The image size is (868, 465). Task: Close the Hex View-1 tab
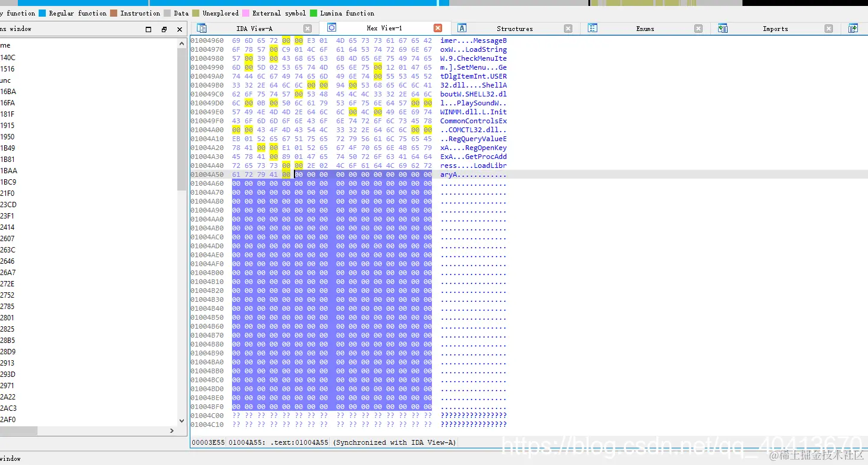tap(438, 28)
